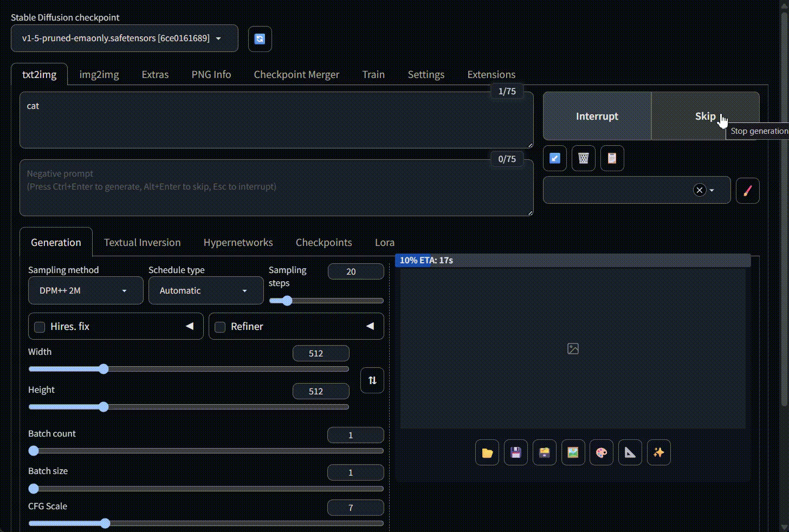
Task: Click the sparkle upscale icon under preview
Action: (x=658, y=453)
